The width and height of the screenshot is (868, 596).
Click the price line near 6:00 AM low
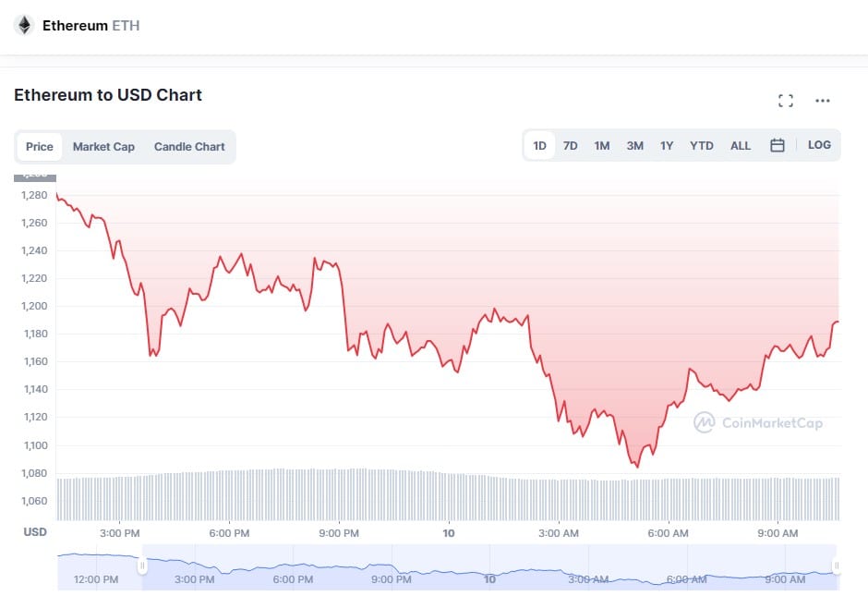coord(637,466)
